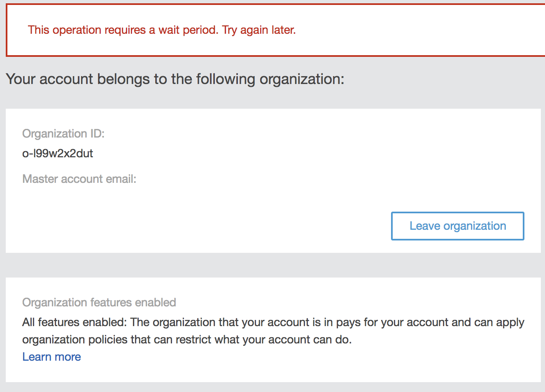Click 'wait period' in the error banner

coord(188,30)
